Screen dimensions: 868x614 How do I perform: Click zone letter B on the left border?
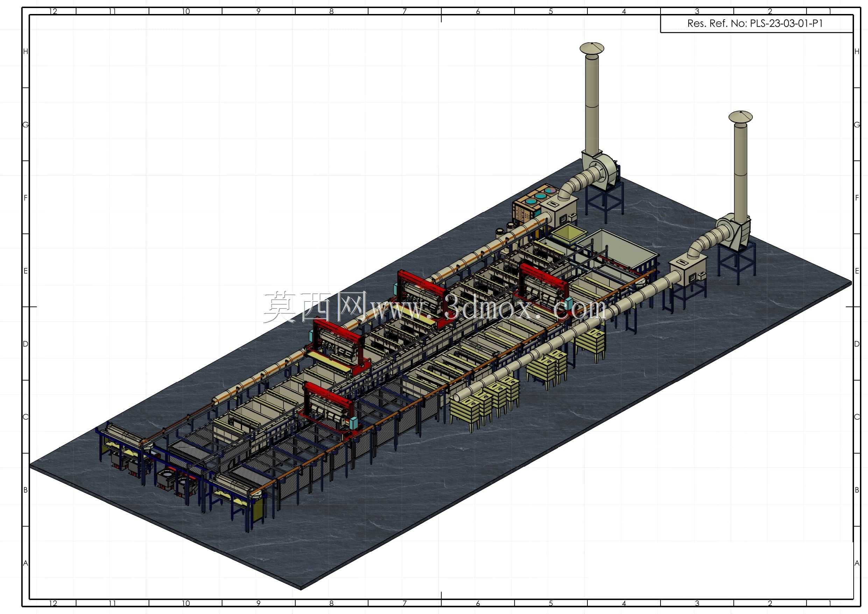tap(25, 490)
